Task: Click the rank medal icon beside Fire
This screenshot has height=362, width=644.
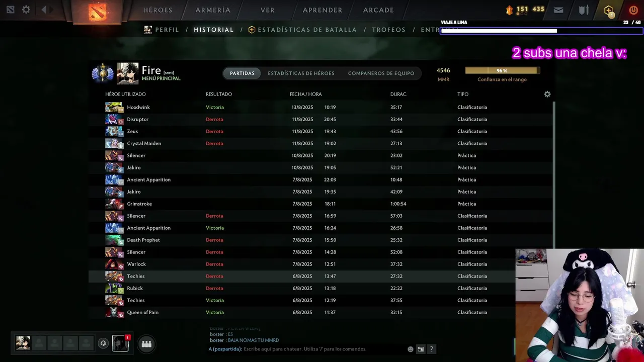Action: [x=103, y=74]
